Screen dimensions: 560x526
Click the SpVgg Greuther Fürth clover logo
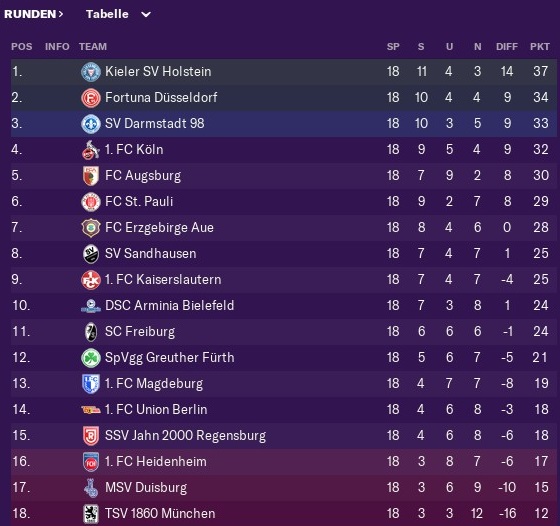91,358
